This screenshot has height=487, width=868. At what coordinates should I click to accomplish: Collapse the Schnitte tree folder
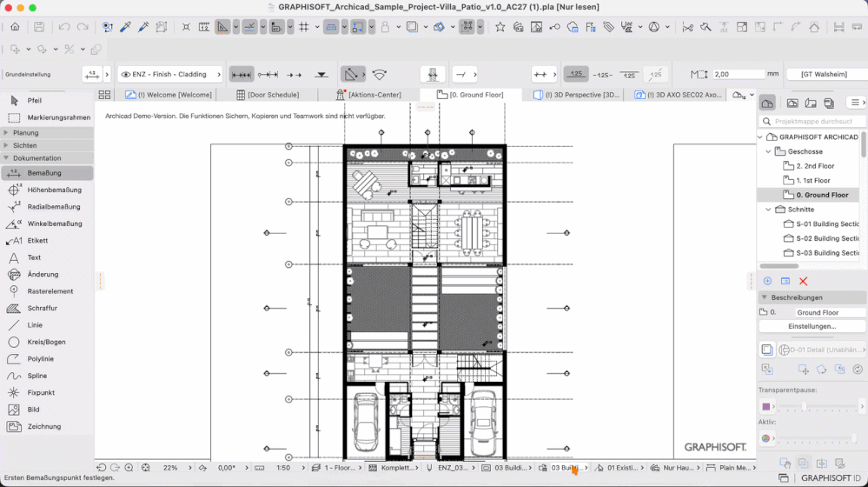[768, 210]
